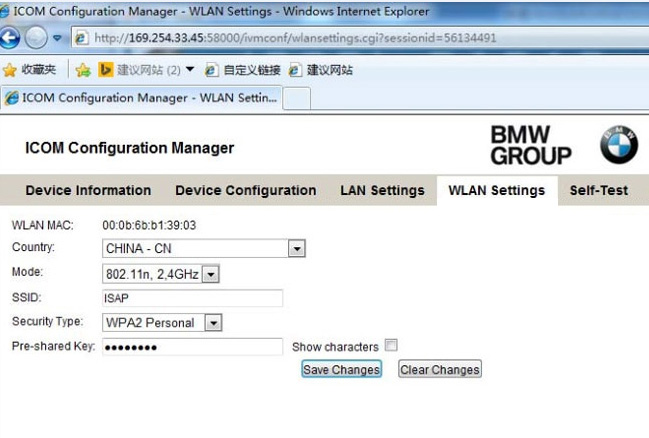Open the Mode dropdown 802.11n, 2,4GHz

pyautogui.click(x=161, y=274)
